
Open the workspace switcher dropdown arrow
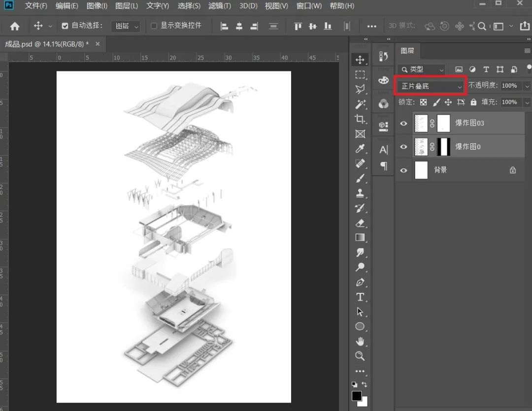(x=511, y=26)
